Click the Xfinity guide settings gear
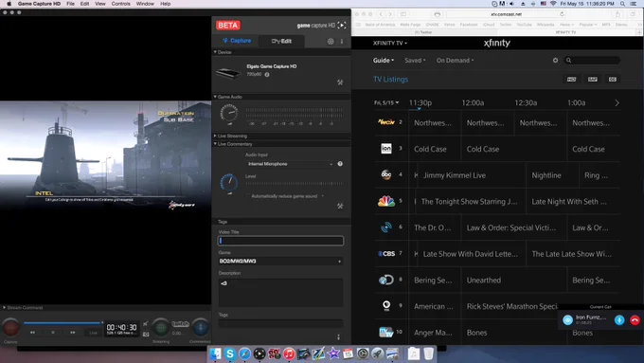 [x=555, y=60]
